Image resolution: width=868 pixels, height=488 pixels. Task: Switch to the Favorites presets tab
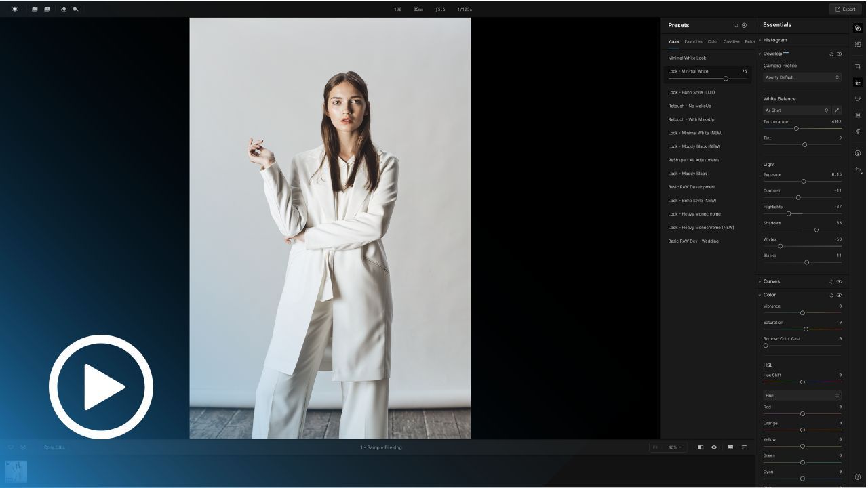pyautogui.click(x=693, y=41)
